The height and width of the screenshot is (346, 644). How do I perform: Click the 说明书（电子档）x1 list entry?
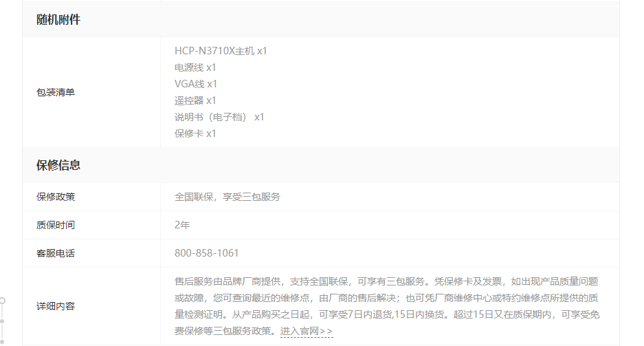click(219, 117)
